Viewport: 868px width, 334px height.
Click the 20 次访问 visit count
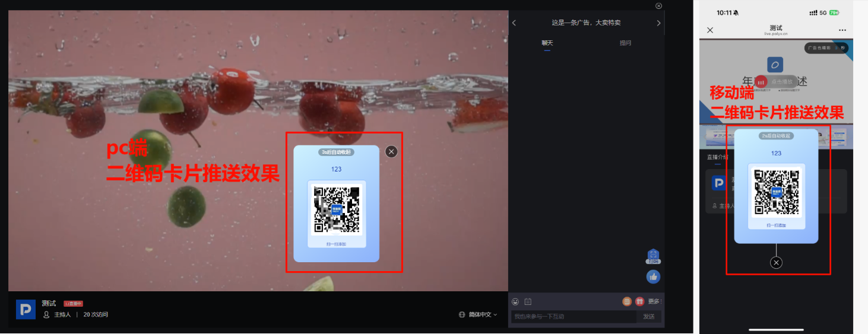coord(96,314)
